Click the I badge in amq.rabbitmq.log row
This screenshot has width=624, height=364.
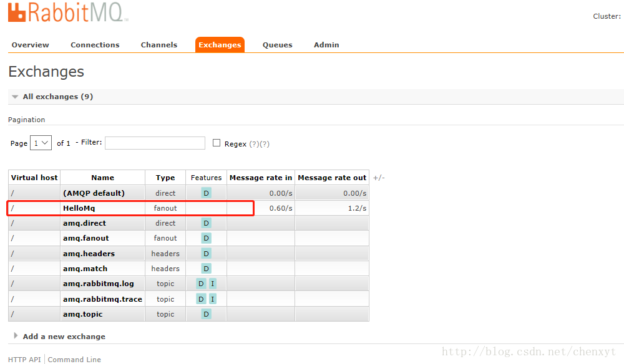[213, 284]
